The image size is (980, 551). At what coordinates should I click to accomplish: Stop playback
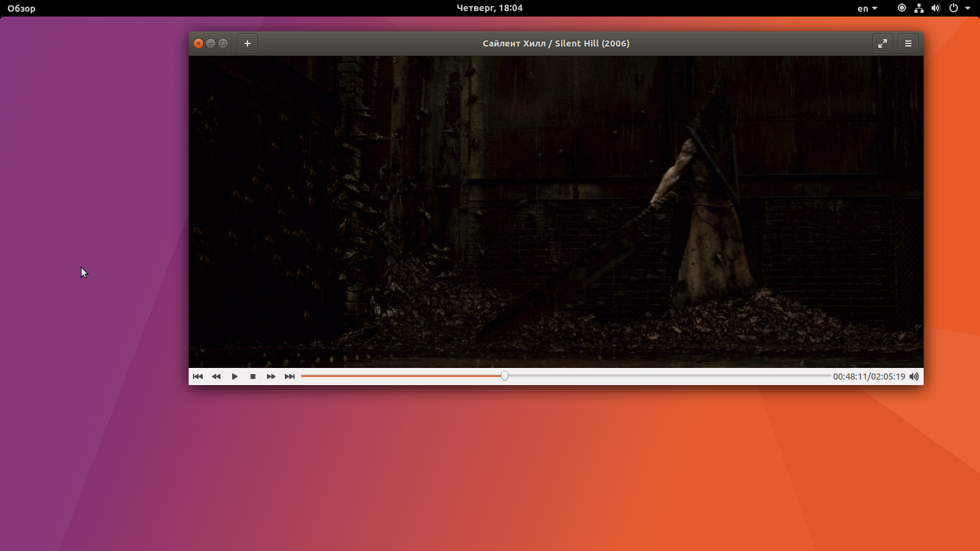click(x=252, y=377)
